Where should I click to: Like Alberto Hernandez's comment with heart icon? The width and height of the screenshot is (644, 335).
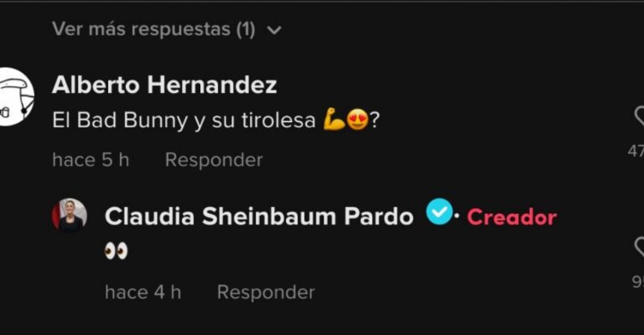tap(639, 117)
